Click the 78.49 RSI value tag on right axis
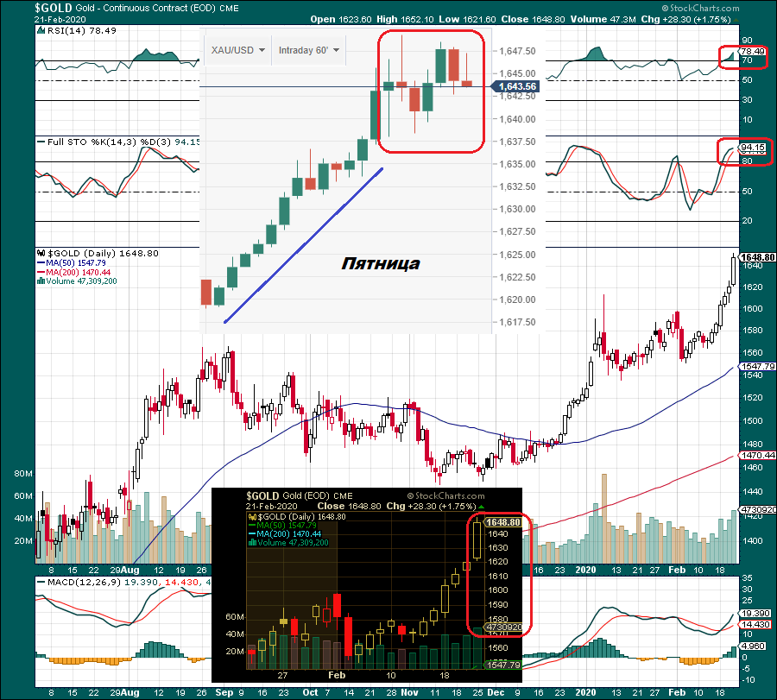This screenshot has height=700, width=777. [753, 52]
